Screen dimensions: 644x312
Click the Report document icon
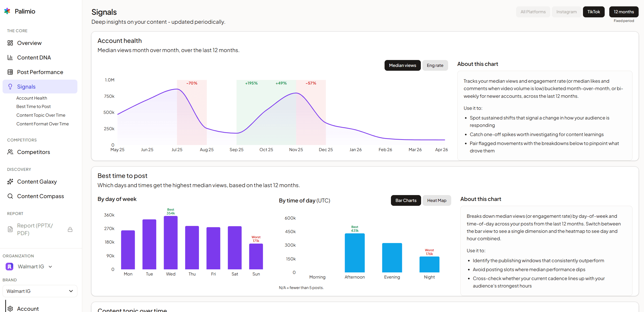coord(10,229)
